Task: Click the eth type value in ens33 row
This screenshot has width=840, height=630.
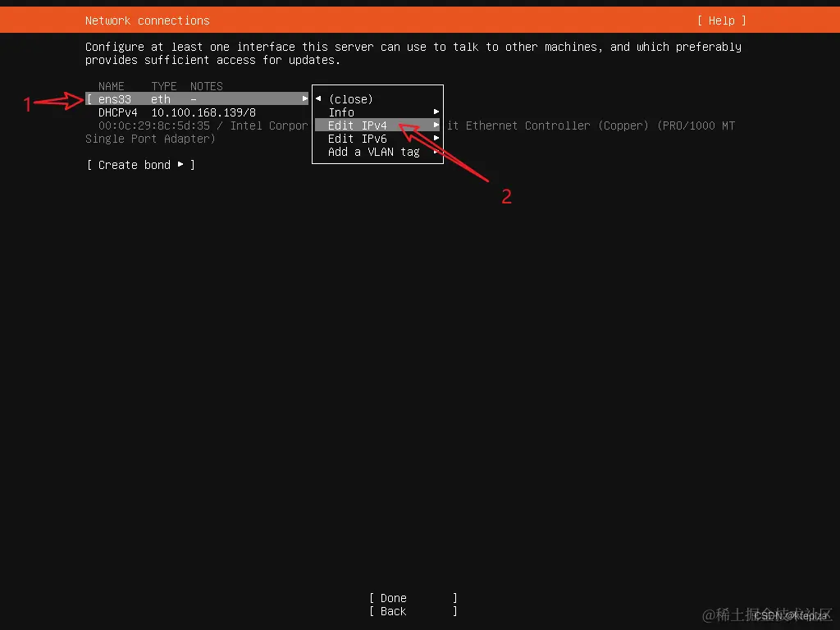Action: 161,99
